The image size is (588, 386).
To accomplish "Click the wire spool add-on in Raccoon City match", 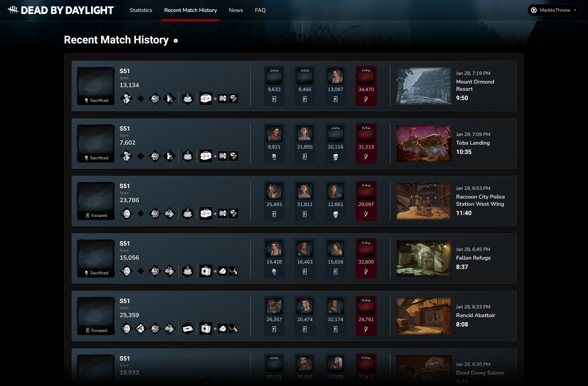I will pyautogui.click(x=223, y=213).
